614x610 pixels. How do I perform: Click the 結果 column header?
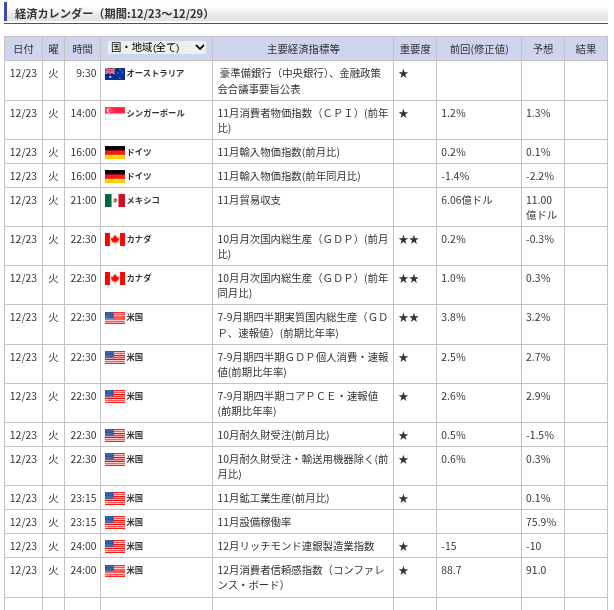[x=585, y=49]
